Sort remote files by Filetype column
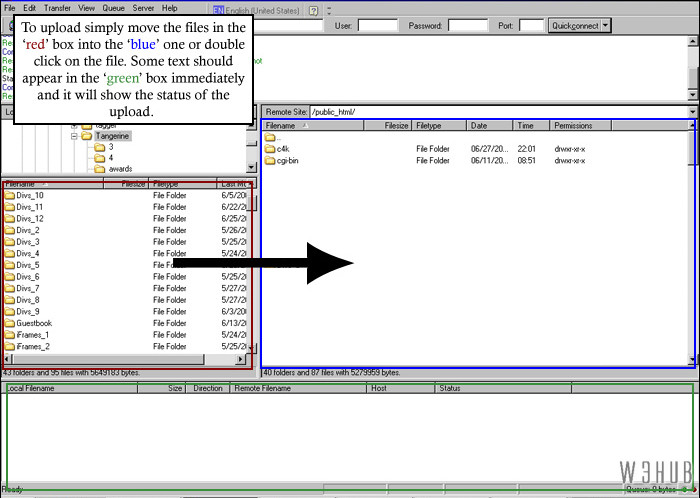Viewport: 700px width, 498px height. 439,126
